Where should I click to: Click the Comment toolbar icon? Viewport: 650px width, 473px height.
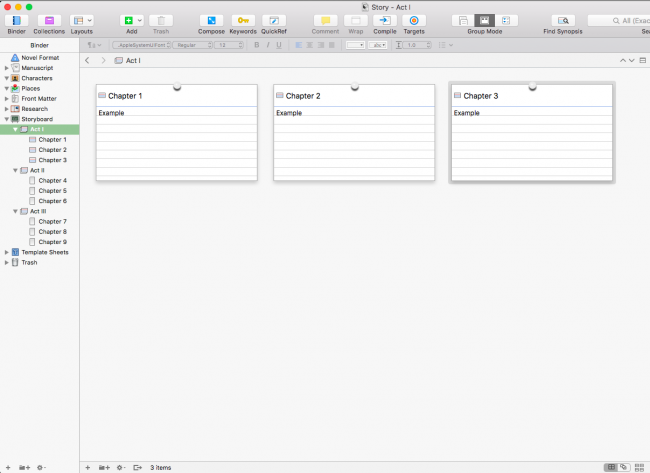click(325, 20)
